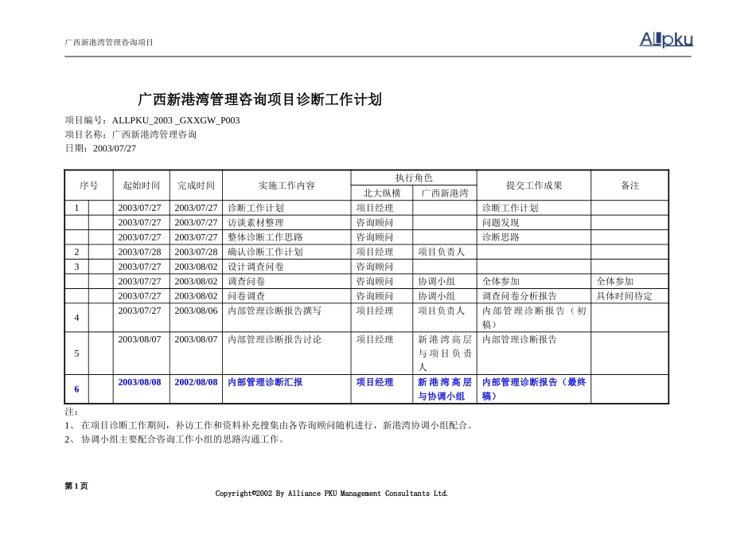Click the 序号 column header
This screenshot has width=756, height=535.
click(x=88, y=185)
